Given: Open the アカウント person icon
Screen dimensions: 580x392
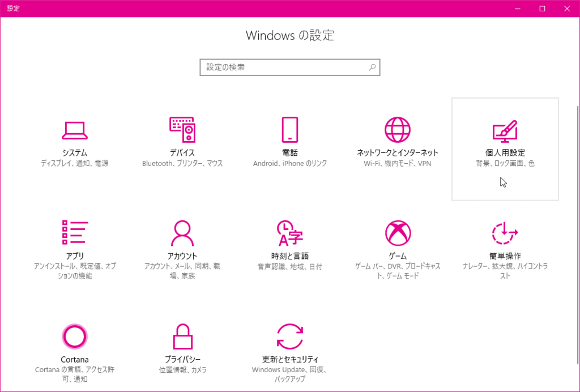Looking at the screenshot, I should click(x=182, y=233).
